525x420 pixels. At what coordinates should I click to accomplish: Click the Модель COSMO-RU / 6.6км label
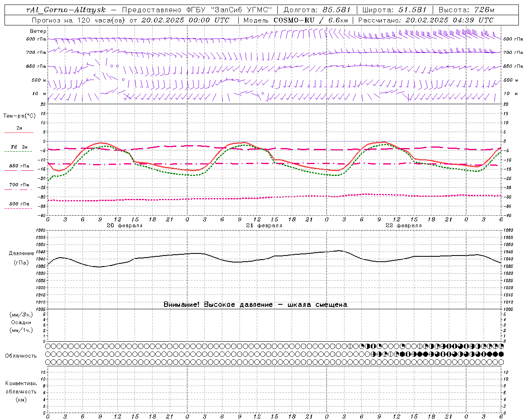click(295, 20)
